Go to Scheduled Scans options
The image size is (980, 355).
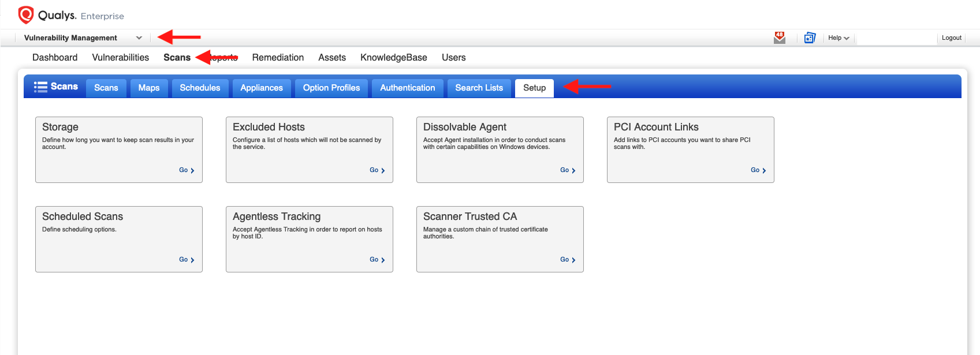(187, 260)
